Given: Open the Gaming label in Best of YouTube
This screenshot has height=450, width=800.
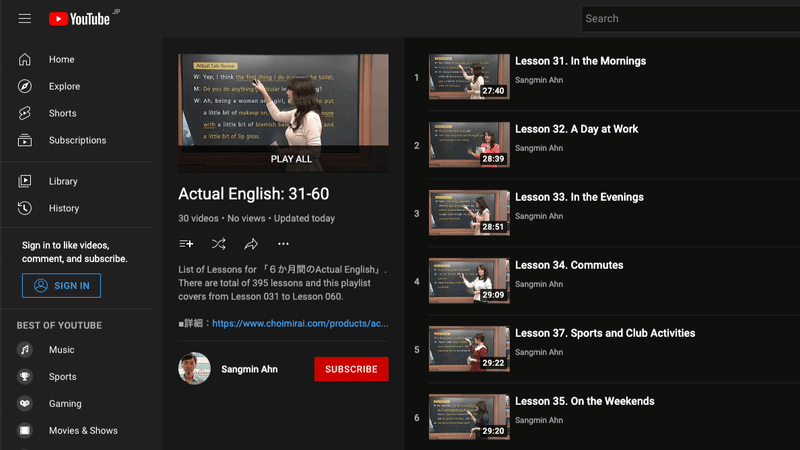Looking at the screenshot, I should (65, 404).
